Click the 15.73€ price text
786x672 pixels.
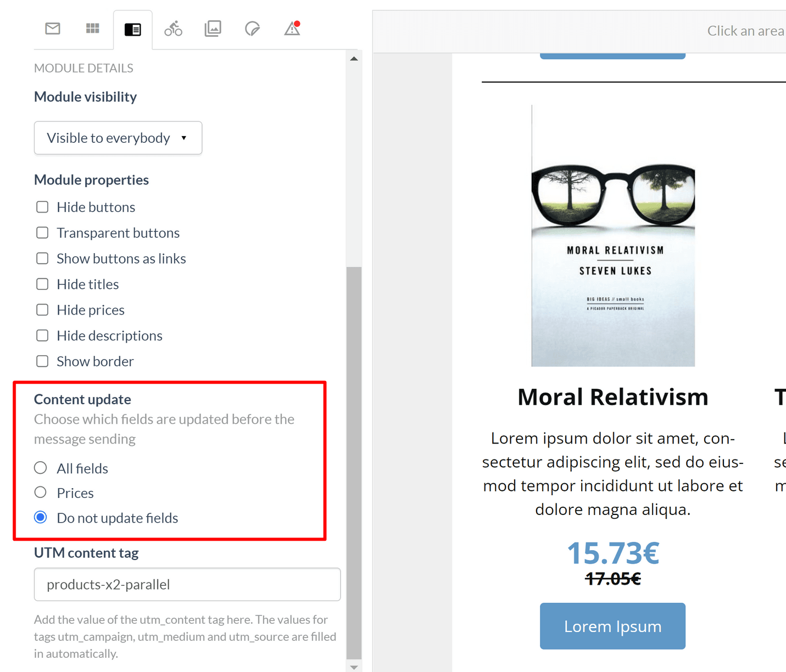coord(613,553)
